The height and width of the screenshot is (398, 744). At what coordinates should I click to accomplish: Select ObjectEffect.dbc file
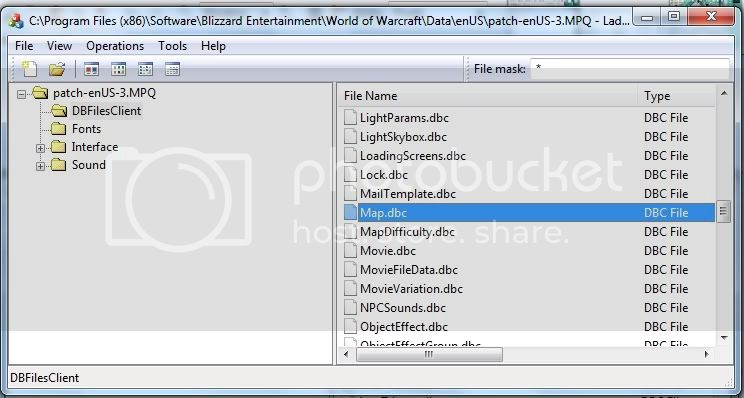(x=404, y=326)
